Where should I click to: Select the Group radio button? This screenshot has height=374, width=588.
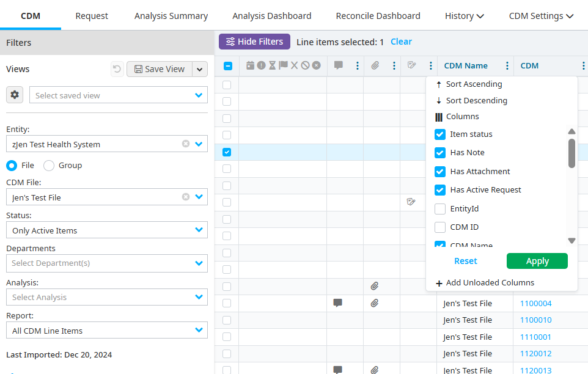pos(49,166)
